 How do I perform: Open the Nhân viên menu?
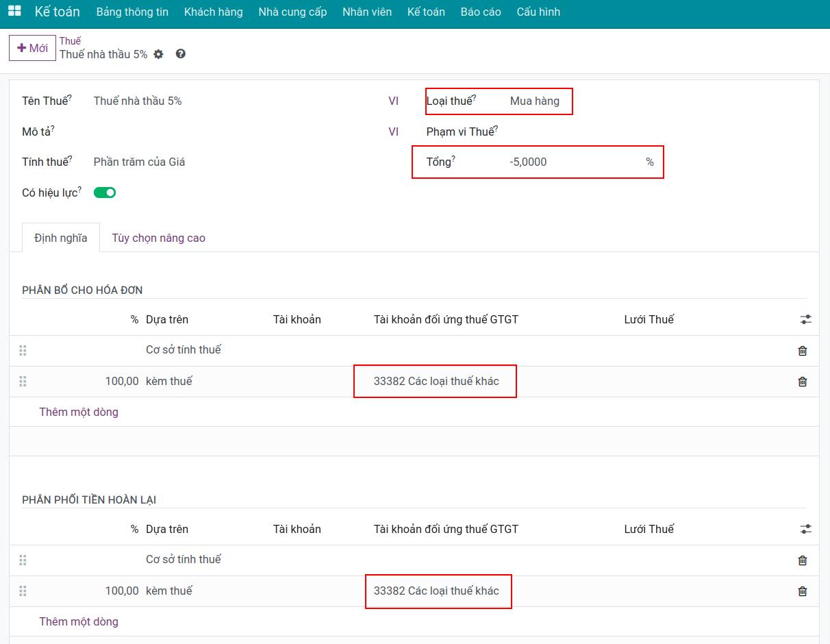(367, 12)
